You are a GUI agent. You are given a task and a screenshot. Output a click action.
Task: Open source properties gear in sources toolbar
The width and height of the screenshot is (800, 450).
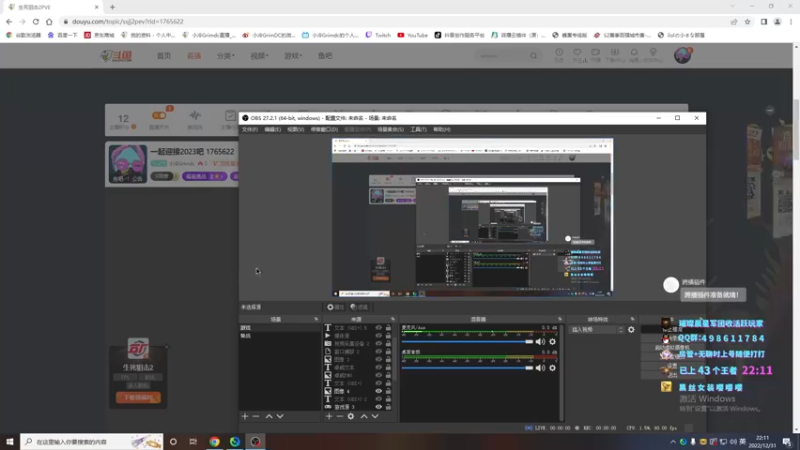[351, 416]
